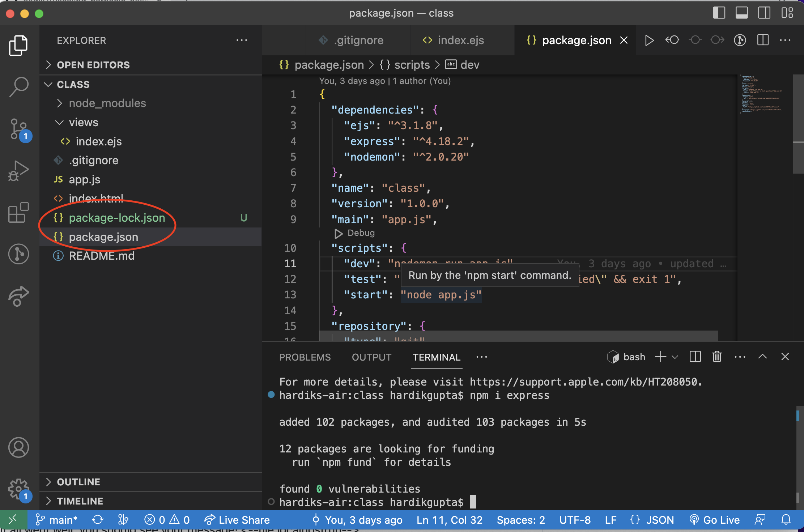This screenshot has width=804, height=532.
Task: Switch to the PROBLEMS tab
Action: click(305, 357)
